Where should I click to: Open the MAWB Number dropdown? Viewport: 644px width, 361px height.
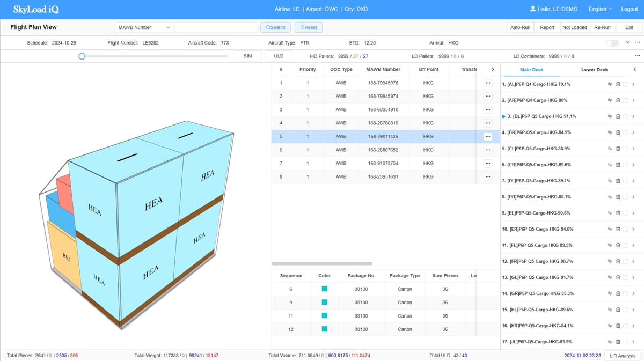tap(144, 27)
